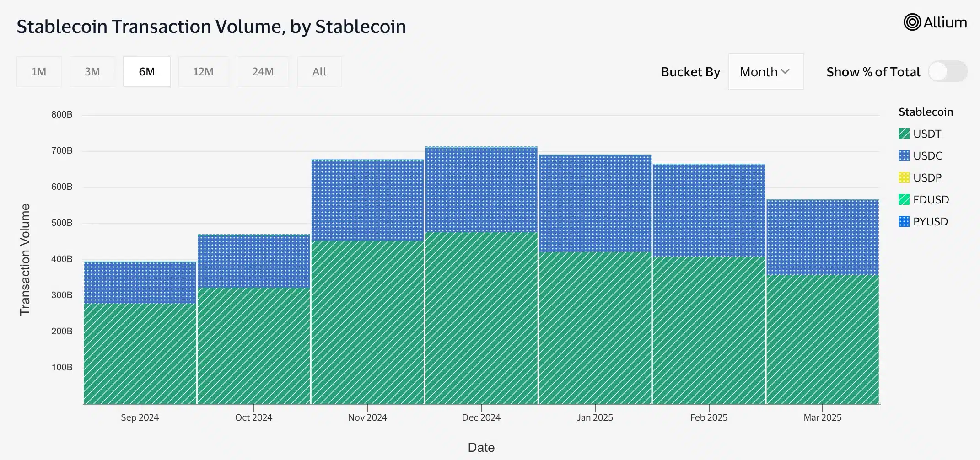Toggle PYUSD series via legend label

tap(930, 221)
